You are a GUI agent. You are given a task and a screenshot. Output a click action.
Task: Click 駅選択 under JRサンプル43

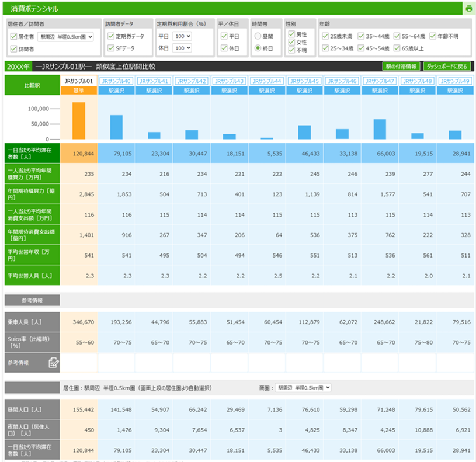pos(230,91)
